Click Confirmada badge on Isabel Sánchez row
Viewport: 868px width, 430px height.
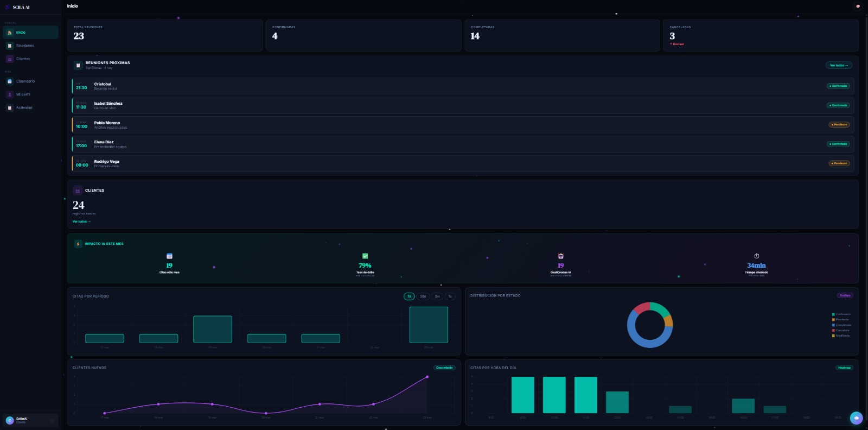tap(838, 105)
